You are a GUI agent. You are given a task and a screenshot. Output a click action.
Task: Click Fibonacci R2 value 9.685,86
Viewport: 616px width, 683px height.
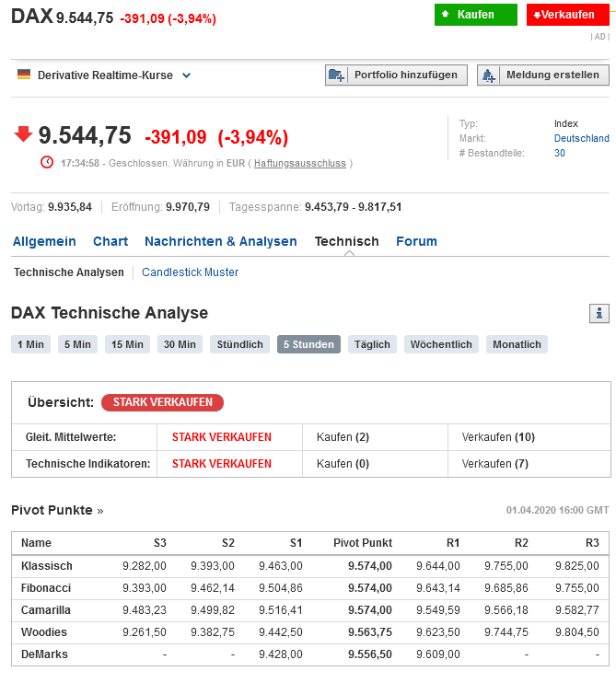pos(506,588)
